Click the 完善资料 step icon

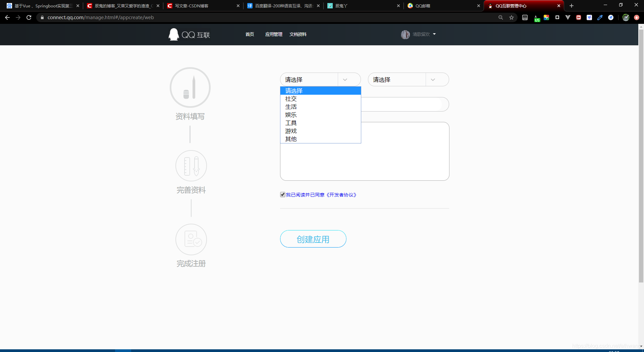[x=191, y=165]
